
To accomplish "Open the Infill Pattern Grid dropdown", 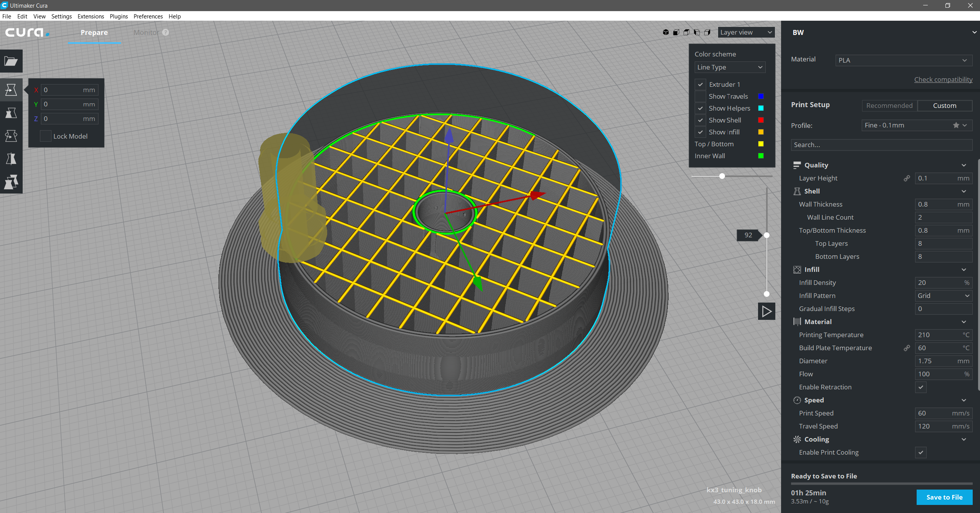I will click(943, 296).
